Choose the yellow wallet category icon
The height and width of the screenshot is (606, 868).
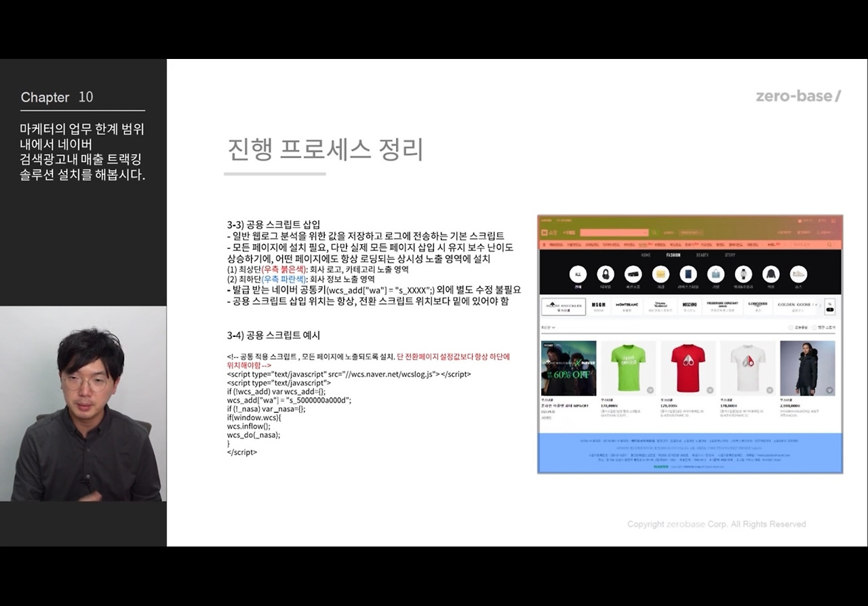(x=660, y=275)
